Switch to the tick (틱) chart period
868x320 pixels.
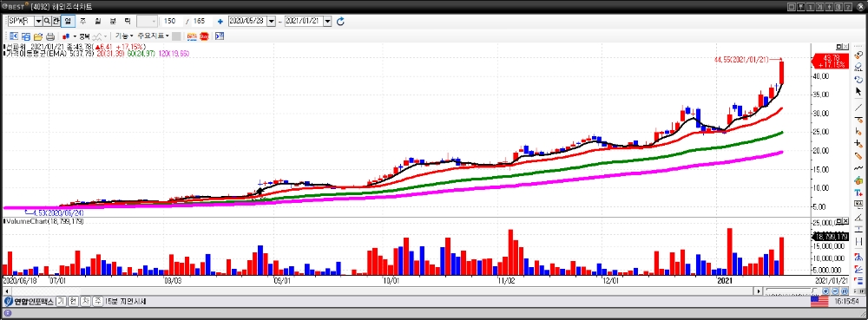[x=128, y=21]
